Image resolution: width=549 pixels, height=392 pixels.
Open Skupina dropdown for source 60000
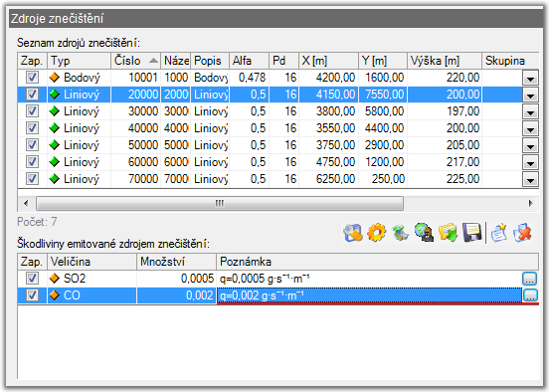point(530,162)
